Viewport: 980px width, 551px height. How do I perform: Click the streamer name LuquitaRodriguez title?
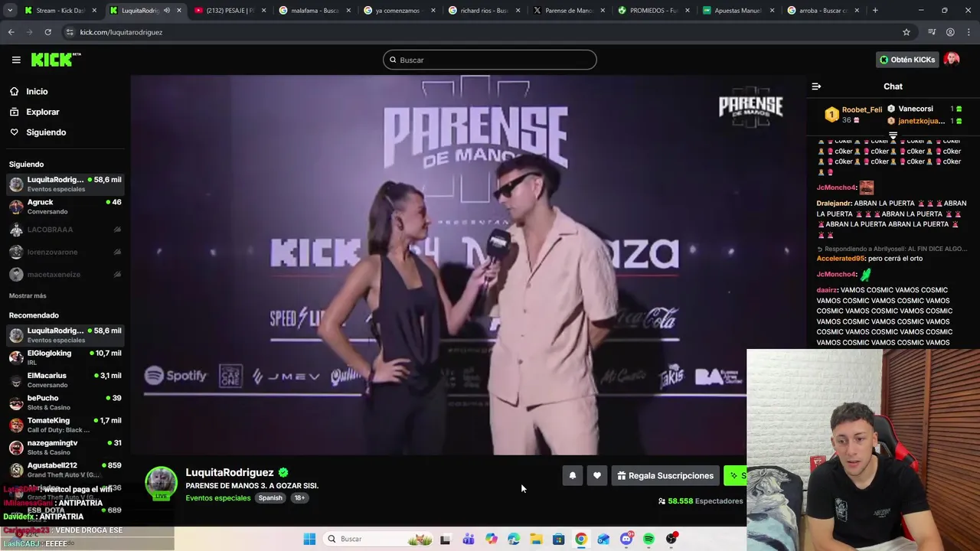tap(229, 473)
